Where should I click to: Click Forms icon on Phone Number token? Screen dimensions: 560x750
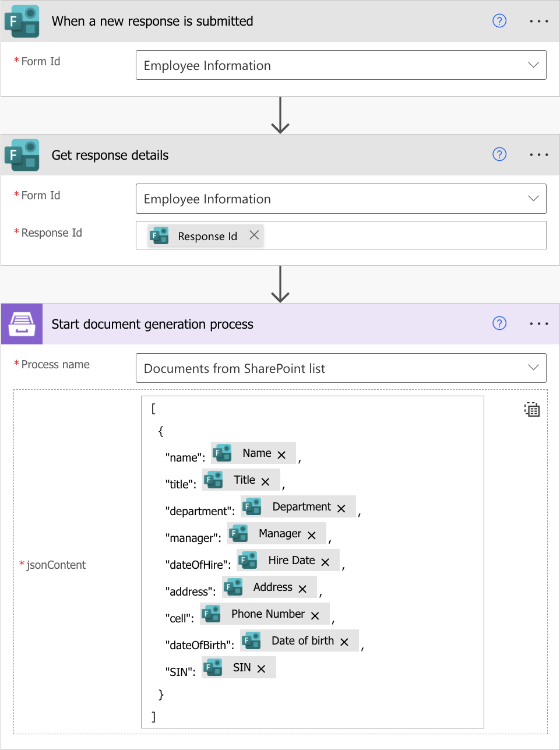211,614
